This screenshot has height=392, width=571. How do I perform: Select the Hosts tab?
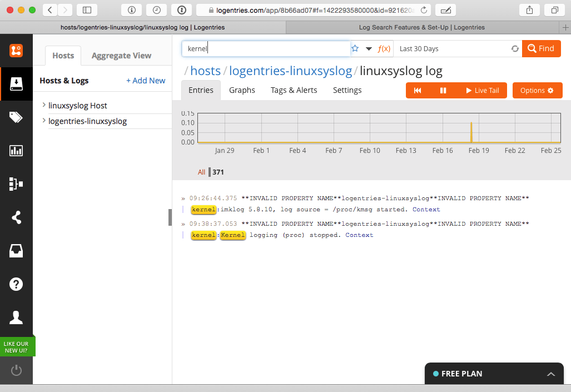(63, 56)
